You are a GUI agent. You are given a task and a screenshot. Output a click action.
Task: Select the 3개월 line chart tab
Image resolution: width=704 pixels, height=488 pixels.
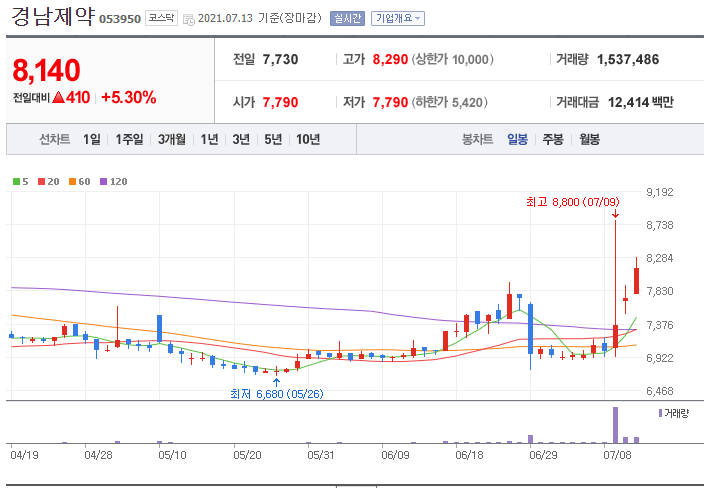[172, 139]
